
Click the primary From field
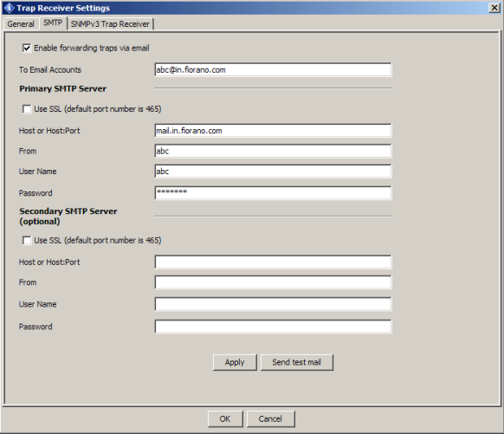click(x=273, y=151)
